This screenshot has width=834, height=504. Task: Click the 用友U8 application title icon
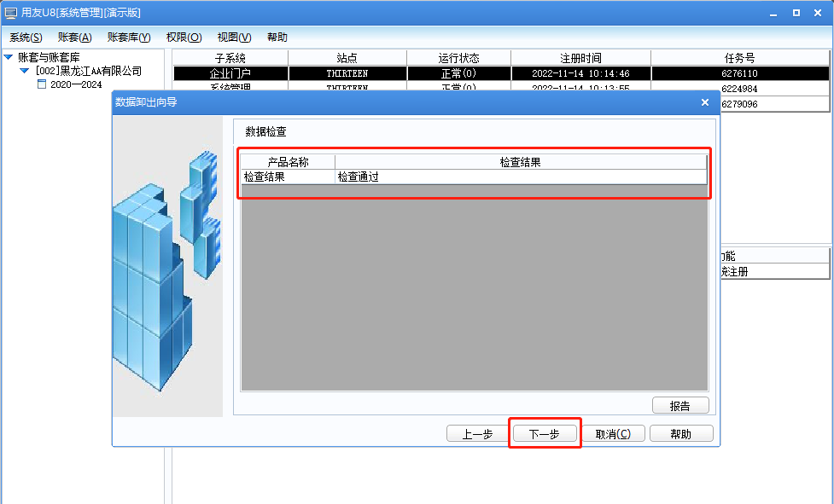(x=10, y=13)
